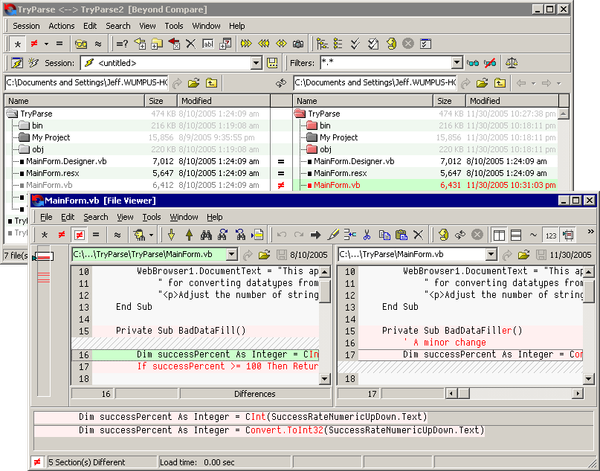The width and height of the screenshot is (600, 471).
Task: Toggle Show Differences filter in folder compare toolbar
Action: tap(34, 44)
